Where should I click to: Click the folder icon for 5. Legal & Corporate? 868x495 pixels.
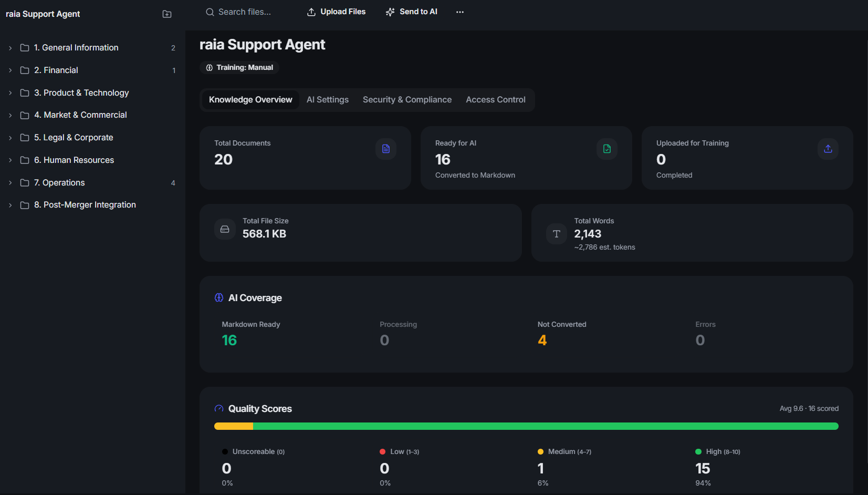tap(25, 138)
